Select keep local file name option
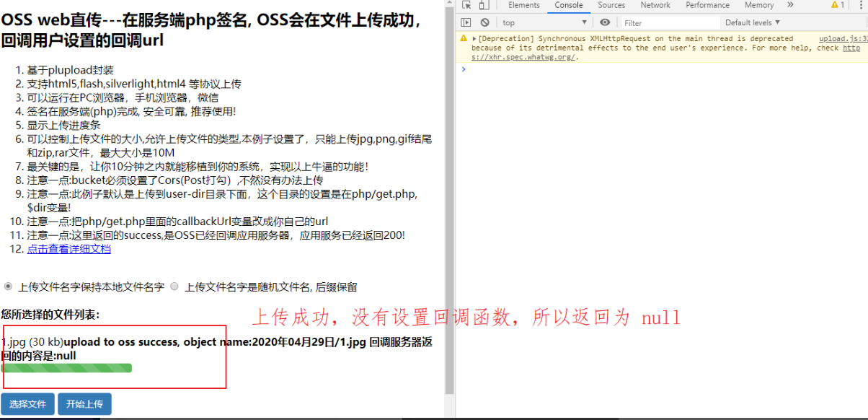 (x=9, y=286)
